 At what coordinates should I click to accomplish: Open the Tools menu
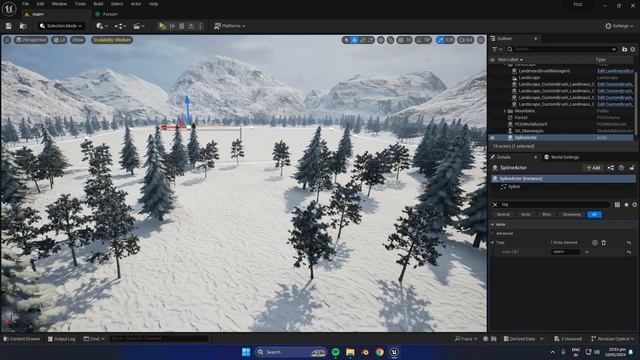pyautogui.click(x=80, y=4)
